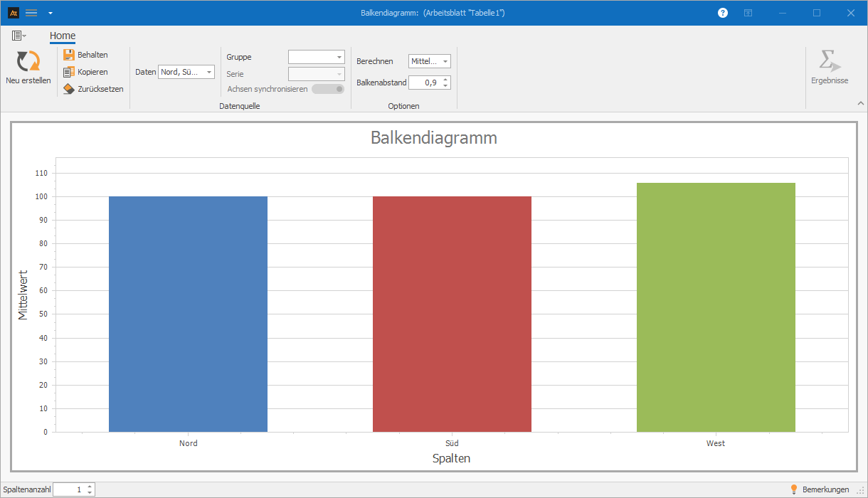The width and height of the screenshot is (868, 498).
Task: Click the Bemerkungen lightbulb icon
Action: [794, 489]
